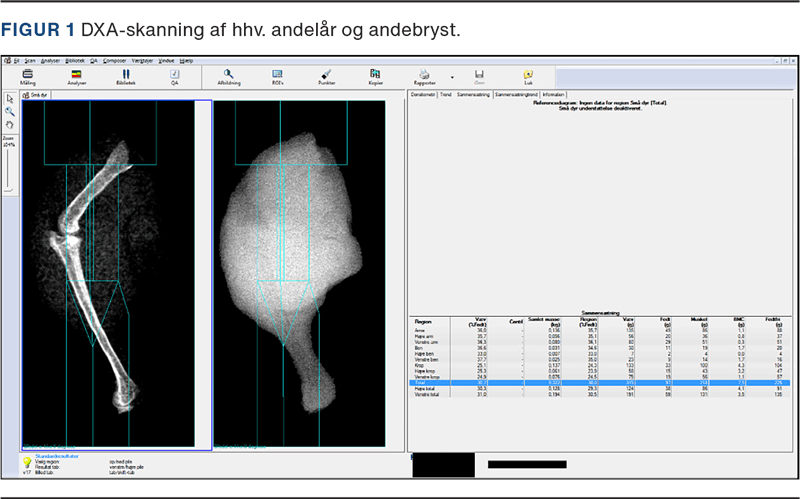The image size is (800, 499).
Task: Open the Scan menu
Action: 28,61
